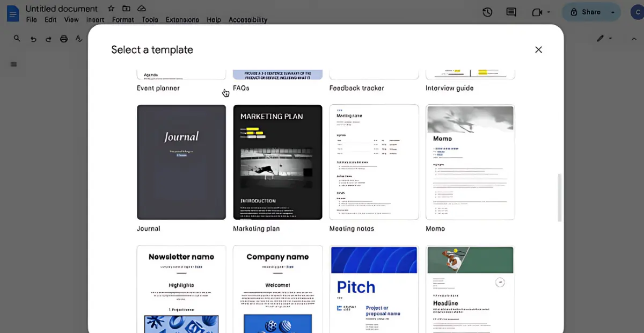The width and height of the screenshot is (644, 333).
Task: Choose the Marketing plan template thumbnail
Action: pyautogui.click(x=277, y=162)
